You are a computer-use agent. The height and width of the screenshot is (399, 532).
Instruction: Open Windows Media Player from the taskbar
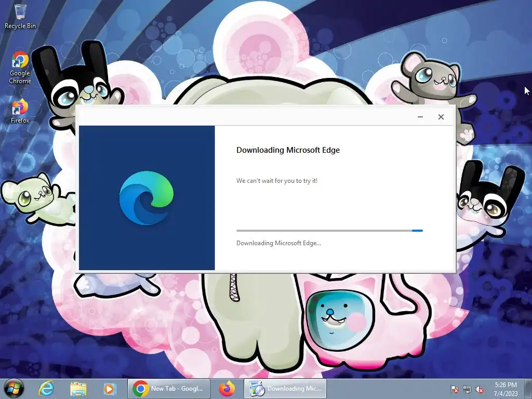coord(110,389)
